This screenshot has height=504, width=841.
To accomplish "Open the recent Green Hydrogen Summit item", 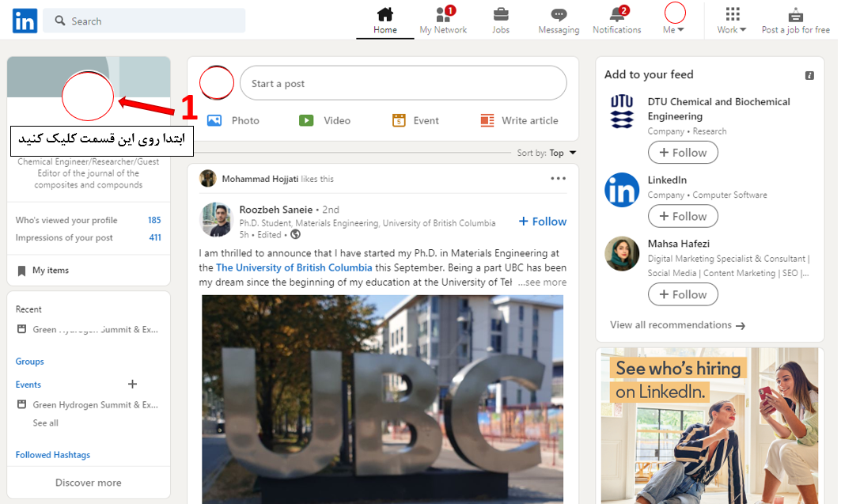I will (96, 330).
